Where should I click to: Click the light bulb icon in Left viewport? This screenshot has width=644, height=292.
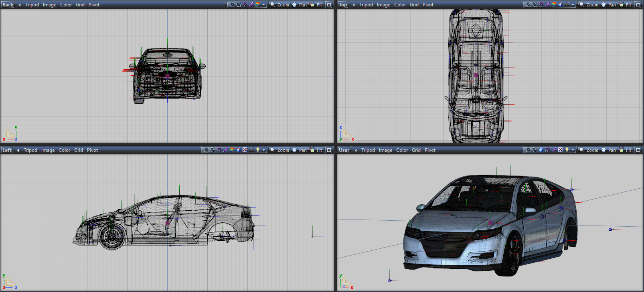pyautogui.click(x=258, y=150)
